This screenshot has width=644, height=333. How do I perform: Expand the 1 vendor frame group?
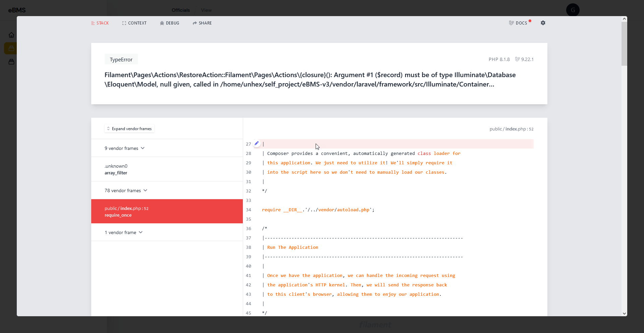point(123,232)
